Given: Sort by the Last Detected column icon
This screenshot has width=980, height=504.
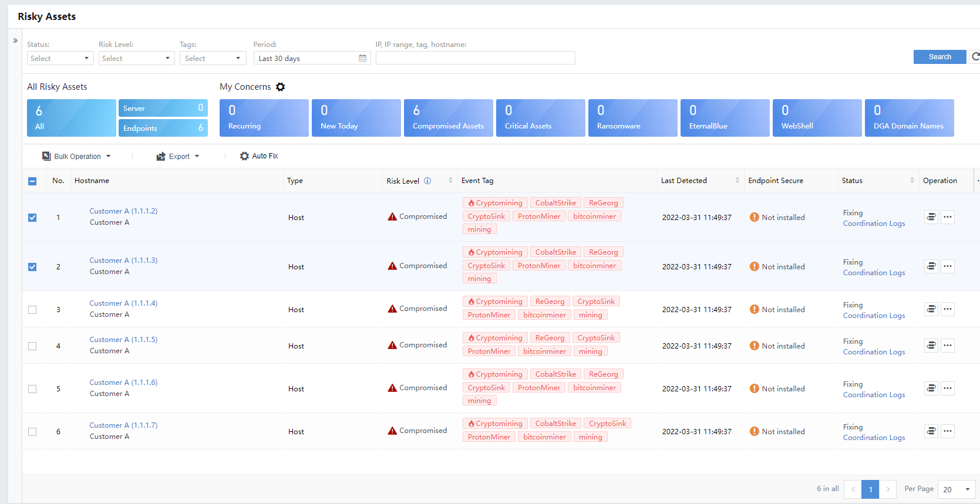Looking at the screenshot, I should [x=737, y=181].
